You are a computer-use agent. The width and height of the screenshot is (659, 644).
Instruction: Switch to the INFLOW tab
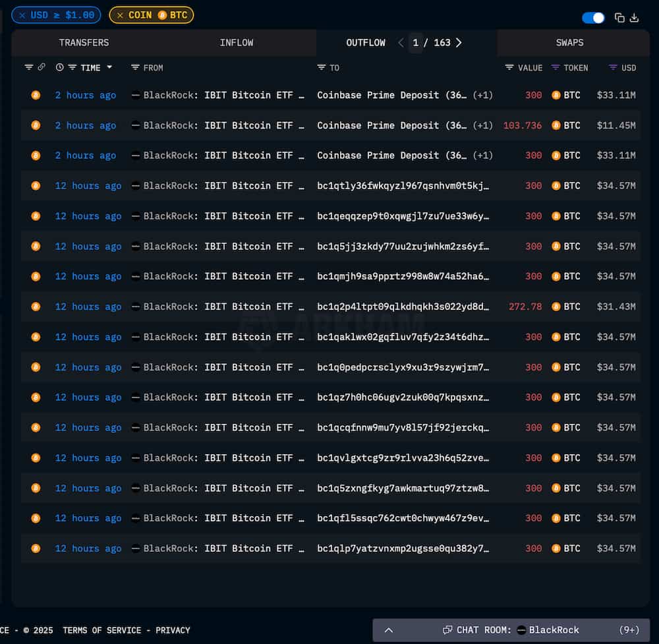coord(236,42)
